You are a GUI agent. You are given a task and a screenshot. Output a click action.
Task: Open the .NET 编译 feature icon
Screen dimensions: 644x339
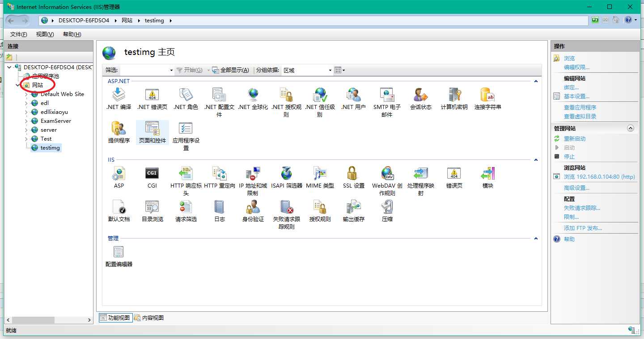(x=119, y=99)
